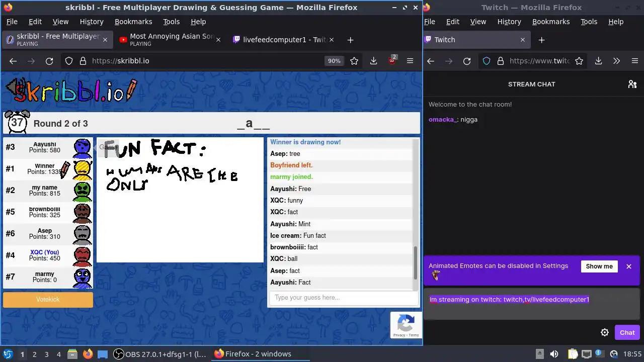The height and width of the screenshot is (362, 644).
Task: Bookmark the Twitch page with the star
Action: (579, 61)
